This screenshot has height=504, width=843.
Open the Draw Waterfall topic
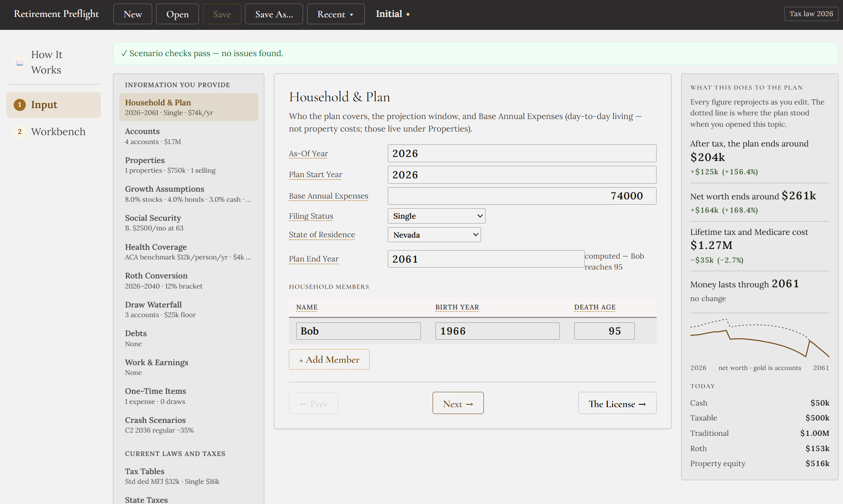click(188, 310)
